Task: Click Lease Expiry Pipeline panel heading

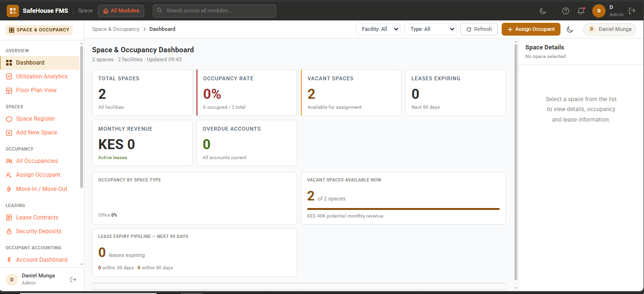Action: pyautogui.click(x=143, y=236)
